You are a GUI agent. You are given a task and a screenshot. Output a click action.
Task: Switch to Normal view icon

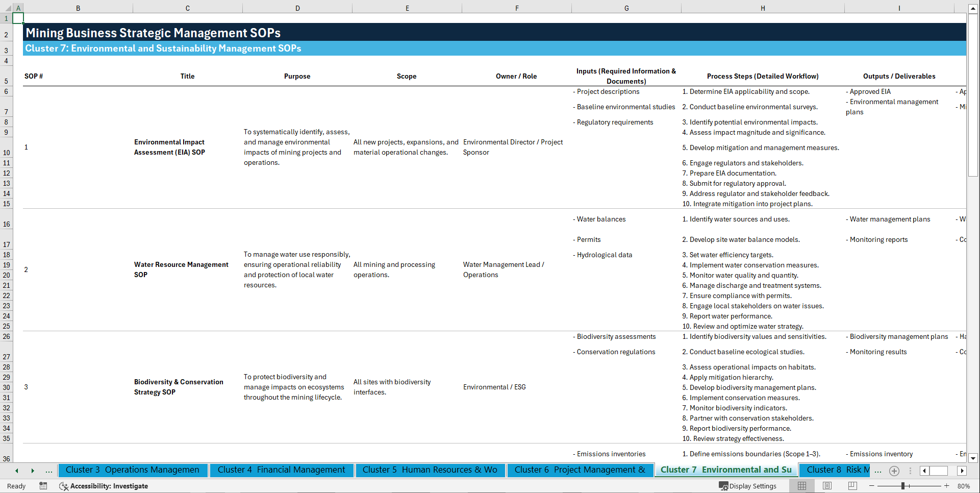(x=801, y=486)
